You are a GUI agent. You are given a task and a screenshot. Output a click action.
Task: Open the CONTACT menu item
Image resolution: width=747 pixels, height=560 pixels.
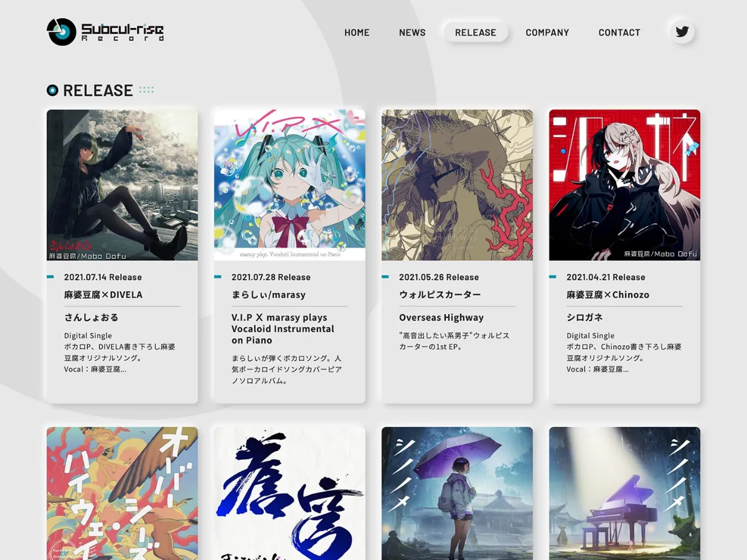(x=619, y=32)
